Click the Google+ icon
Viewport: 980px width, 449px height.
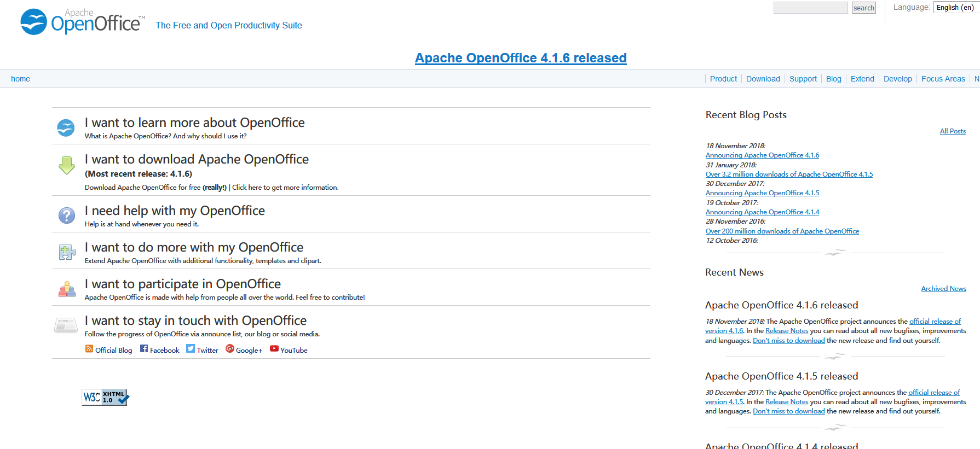click(x=230, y=348)
